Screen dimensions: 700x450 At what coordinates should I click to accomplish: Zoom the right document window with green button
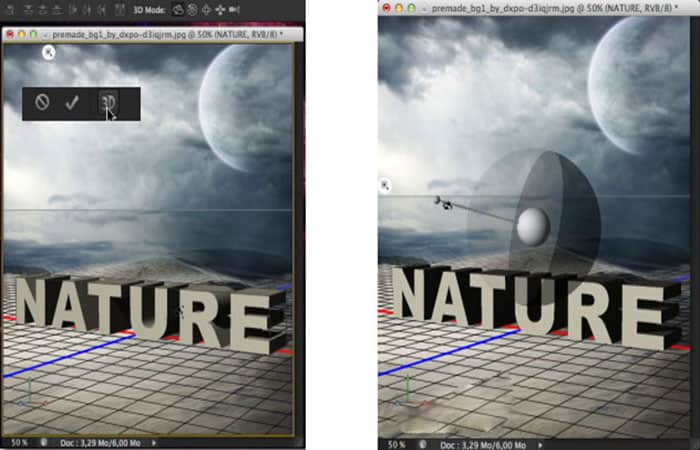click(411, 8)
